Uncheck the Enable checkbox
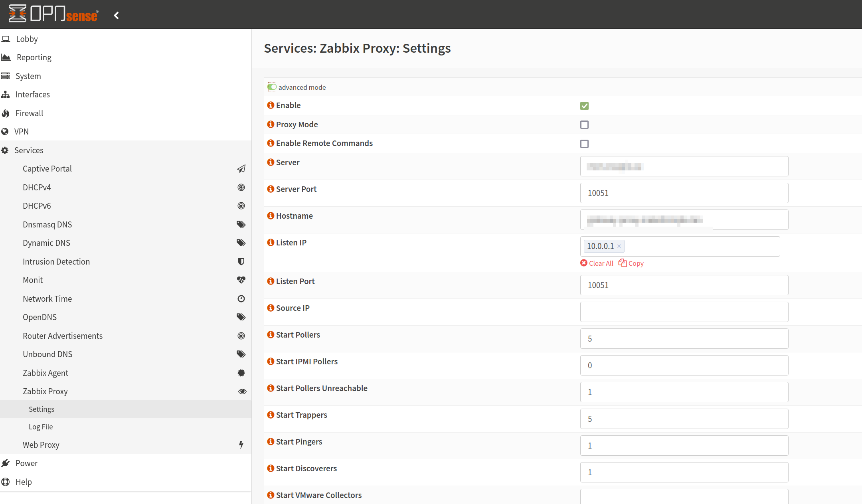The height and width of the screenshot is (504, 862). pyautogui.click(x=584, y=106)
